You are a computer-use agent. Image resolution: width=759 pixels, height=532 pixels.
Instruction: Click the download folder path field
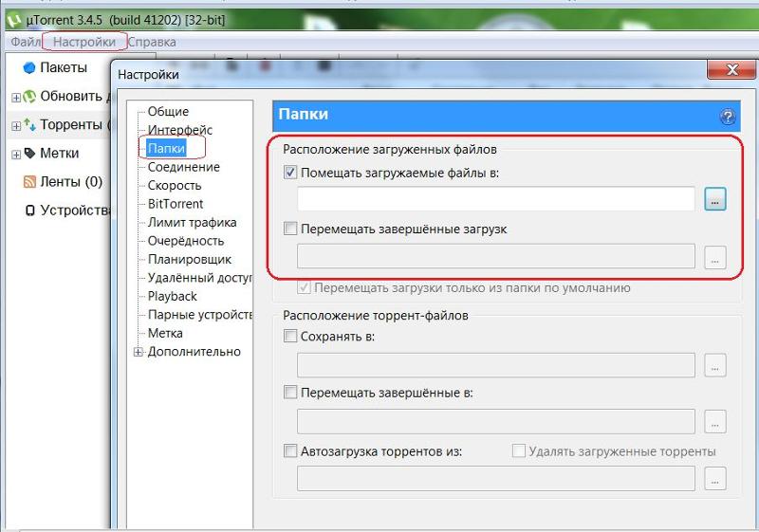coord(495,199)
